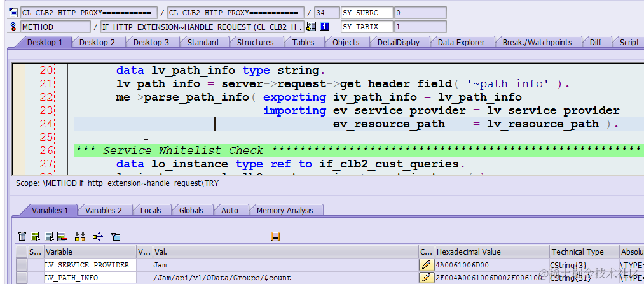
Task: Click the S... status column header
Action: pos(36,252)
